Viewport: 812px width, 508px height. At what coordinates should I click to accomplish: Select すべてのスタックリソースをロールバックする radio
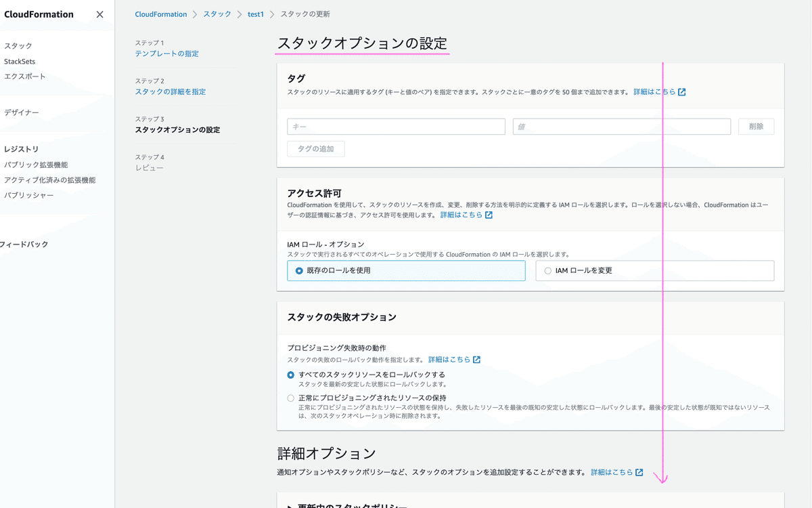(291, 375)
